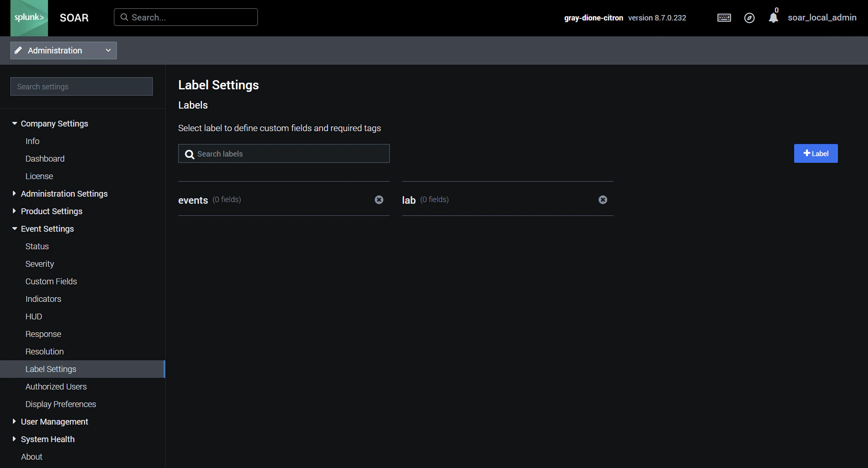
Task: Focus the Search labels field
Action: (284, 154)
